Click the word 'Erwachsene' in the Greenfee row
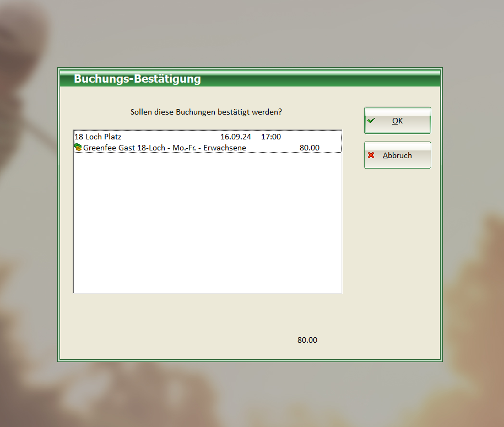The width and height of the screenshot is (504, 427). tap(225, 148)
